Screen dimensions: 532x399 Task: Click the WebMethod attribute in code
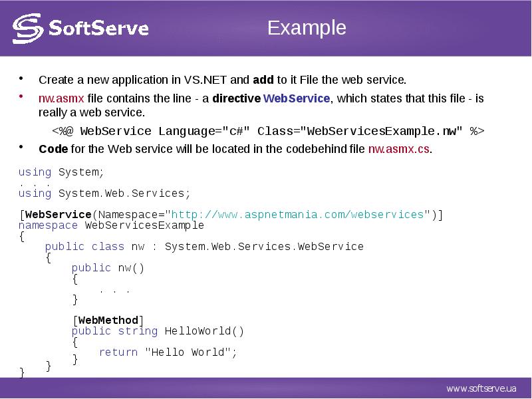108,320
